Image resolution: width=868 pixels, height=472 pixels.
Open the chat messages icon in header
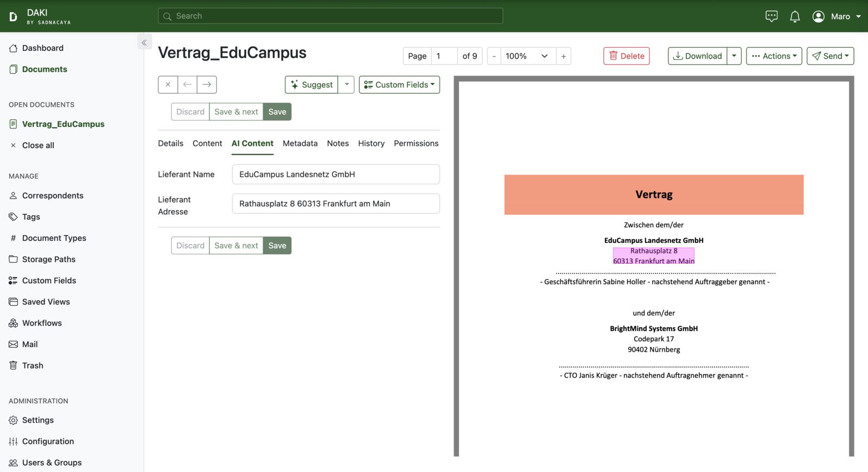pyautogui.click(x=771, y=16)
